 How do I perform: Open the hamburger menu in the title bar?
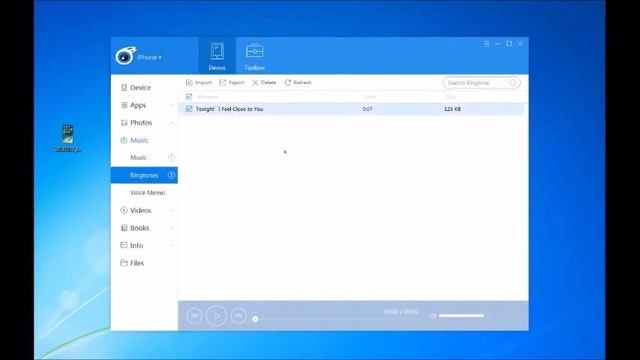click(487, 44)
